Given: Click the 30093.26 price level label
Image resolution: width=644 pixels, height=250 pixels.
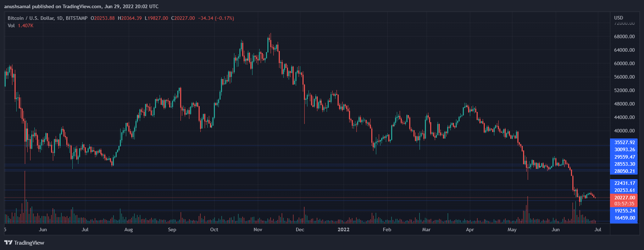Looking at the screenshot, I should click(x=624, y=149).
